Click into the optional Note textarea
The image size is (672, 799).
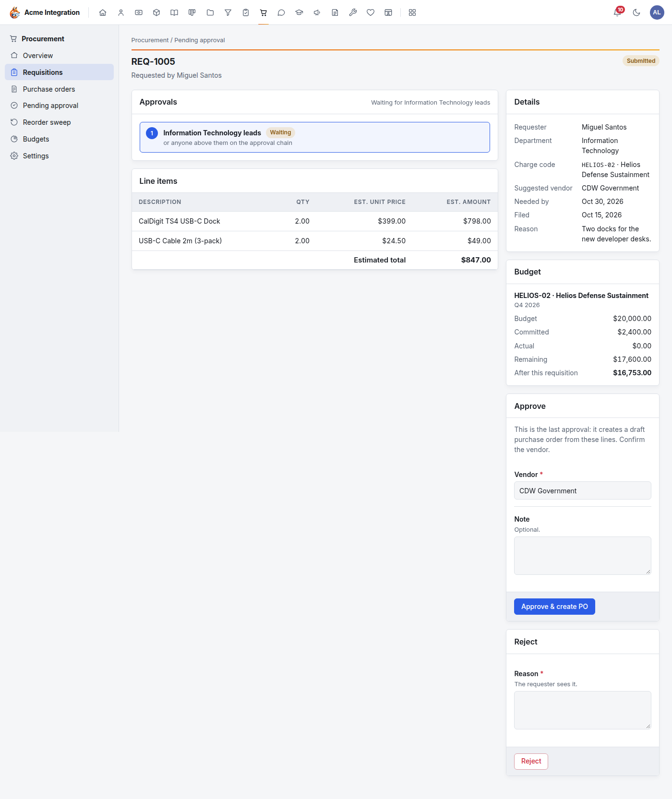[583, 556]
